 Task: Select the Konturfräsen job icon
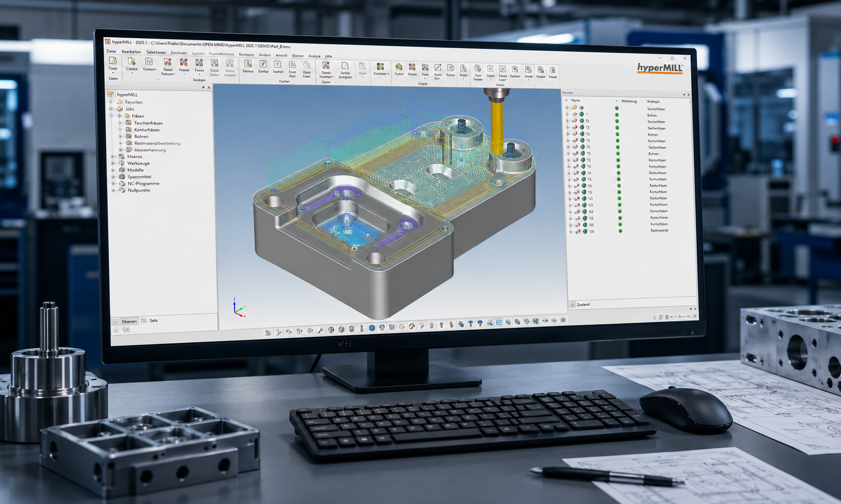[129, 130]
